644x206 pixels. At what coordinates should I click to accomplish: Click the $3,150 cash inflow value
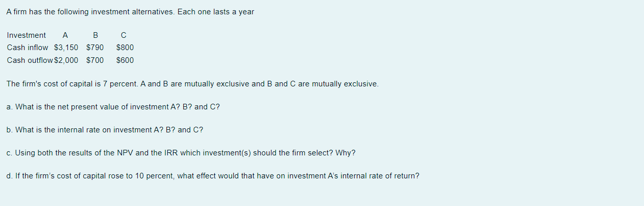click(x=66, y=48)
